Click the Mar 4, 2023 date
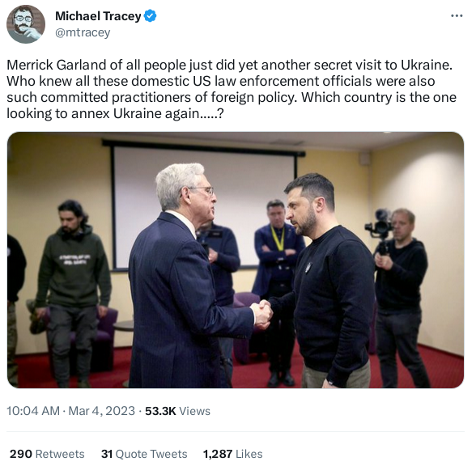This screenshot has height=470, width=476. pos(101,411)
